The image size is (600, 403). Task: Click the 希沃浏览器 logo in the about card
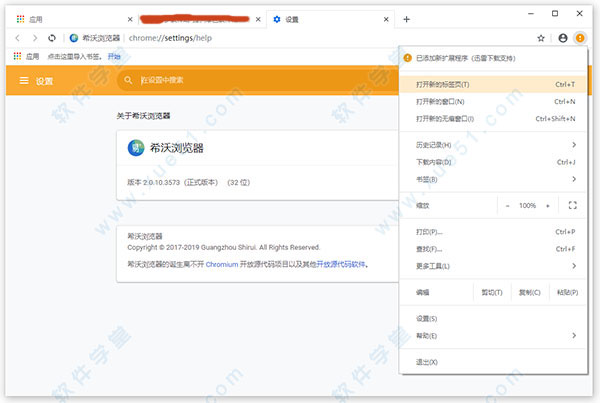[x=136, y=148]
